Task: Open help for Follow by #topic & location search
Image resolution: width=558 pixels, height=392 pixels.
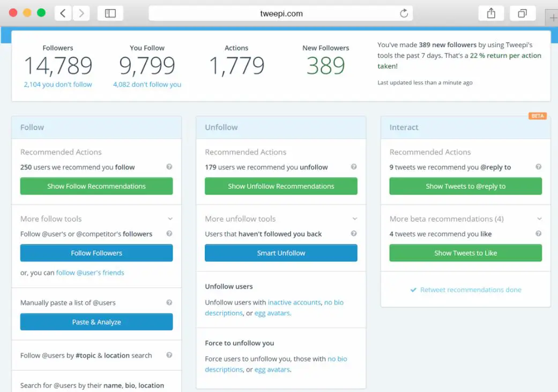Action: (169, 355)
